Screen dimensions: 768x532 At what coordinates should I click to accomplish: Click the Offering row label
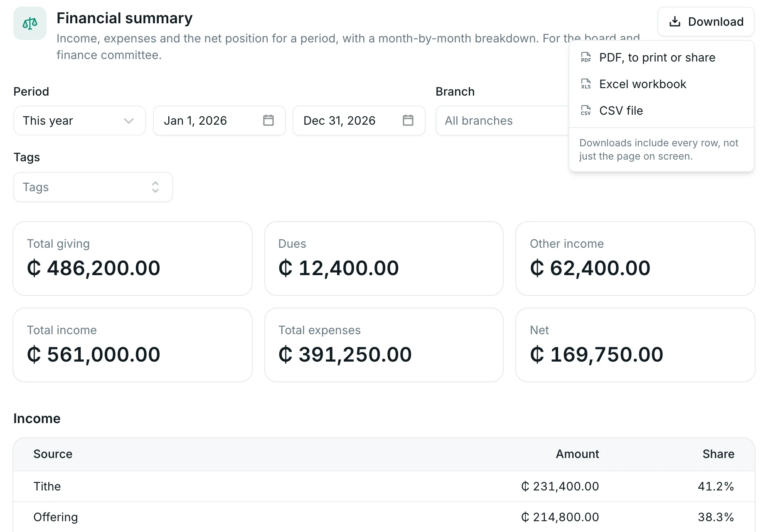point(56,517)
